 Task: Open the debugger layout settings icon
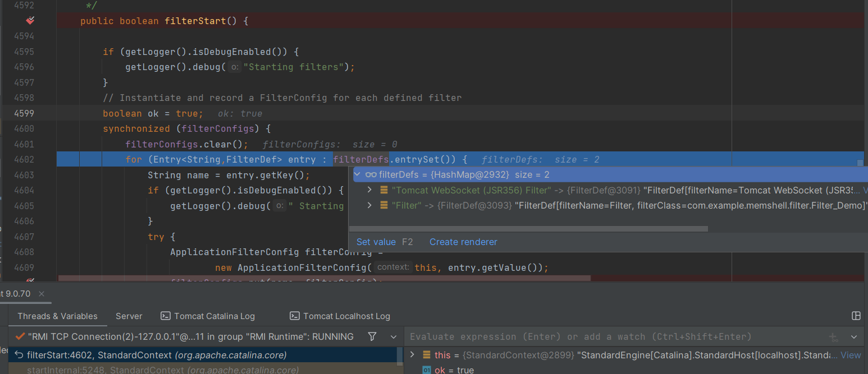[x=856, y=316]
